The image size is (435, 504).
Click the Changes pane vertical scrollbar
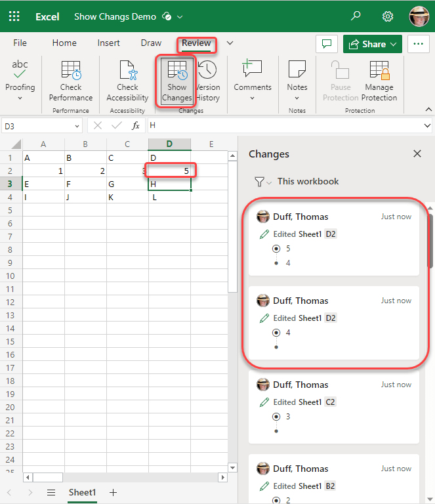[x=430, y=240]
